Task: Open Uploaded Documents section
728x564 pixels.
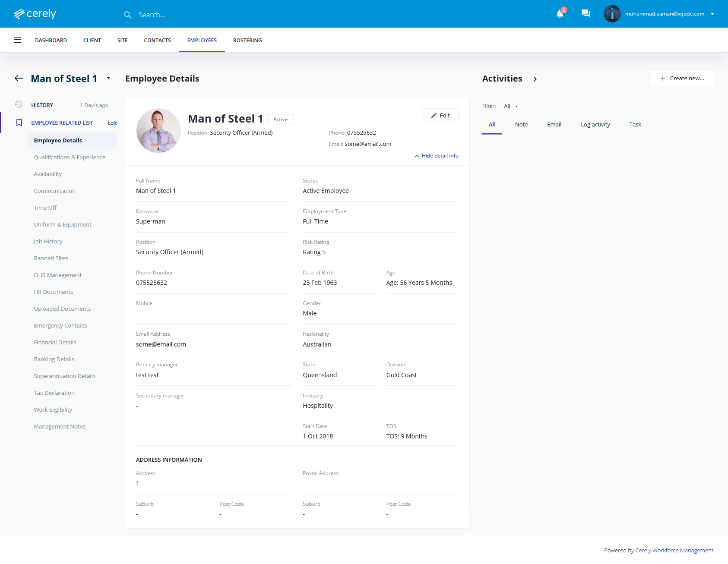Action: [62, 309]
